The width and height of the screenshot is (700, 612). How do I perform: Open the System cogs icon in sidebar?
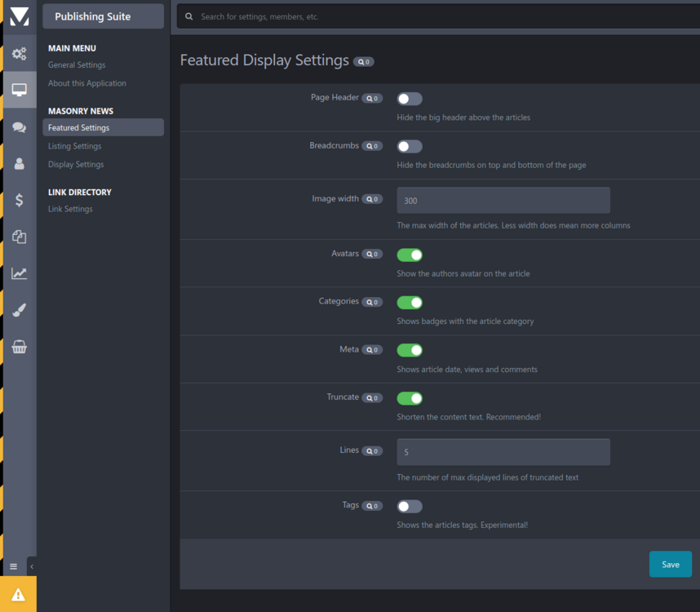point(19,54)
